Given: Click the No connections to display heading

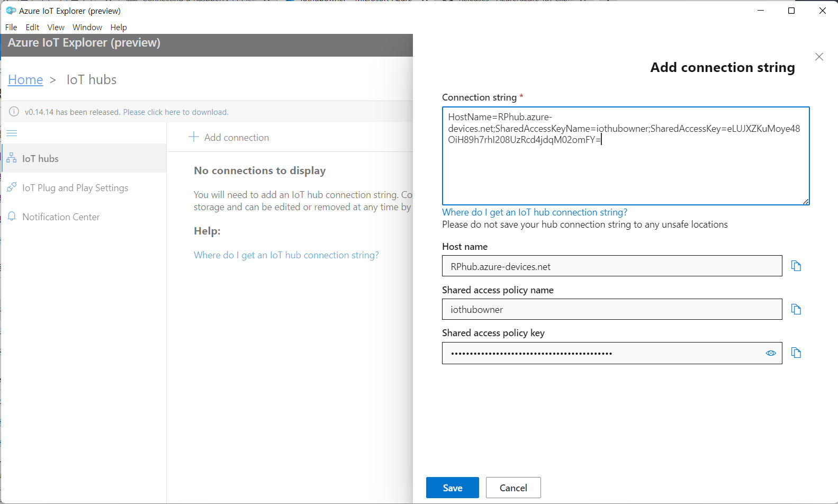Looking at the screenshot, I should [260, 170].
